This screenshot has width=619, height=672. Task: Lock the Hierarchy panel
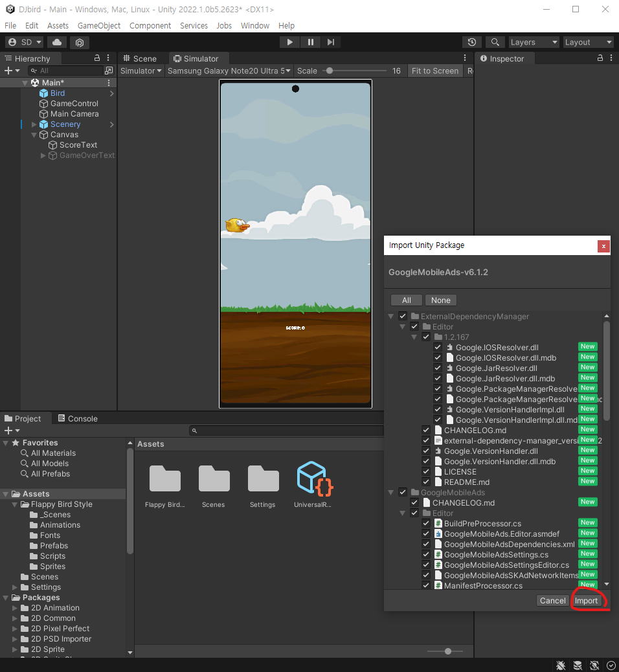[97, 58]
